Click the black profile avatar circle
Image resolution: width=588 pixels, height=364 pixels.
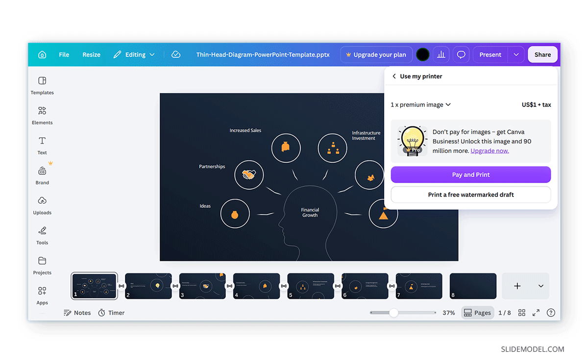pos(423,55)
